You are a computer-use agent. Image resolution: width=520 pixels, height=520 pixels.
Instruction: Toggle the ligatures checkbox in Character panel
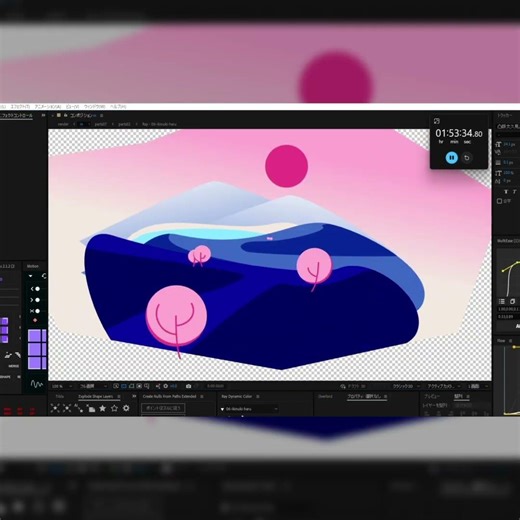click(x=499, y=201)
